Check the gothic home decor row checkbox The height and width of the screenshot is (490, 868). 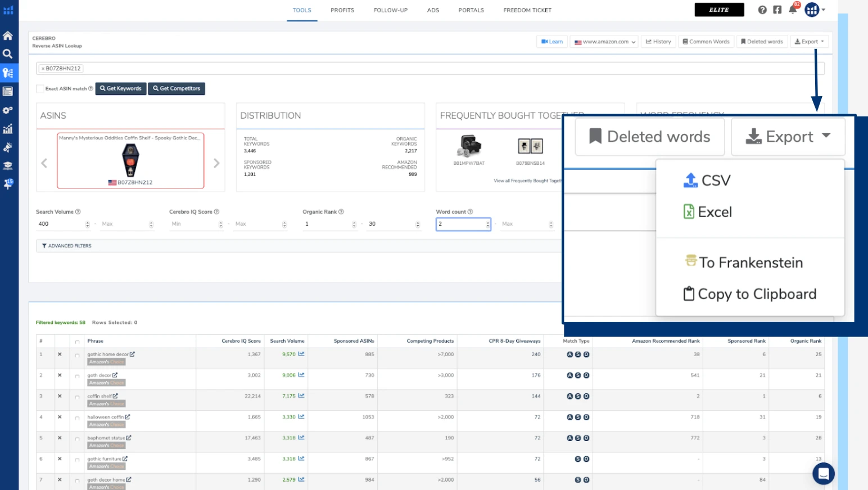[77, 355]
